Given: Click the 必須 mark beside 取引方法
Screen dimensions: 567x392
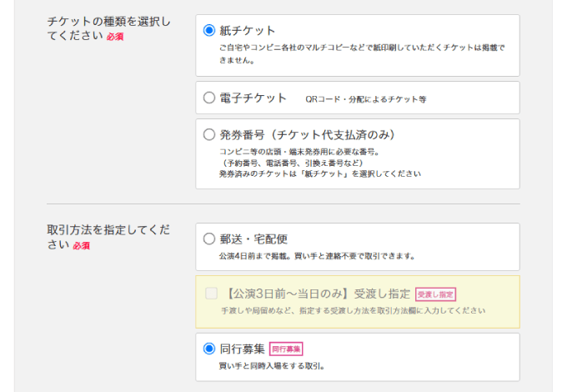Looking at the screenshot, I should (82, 245).
